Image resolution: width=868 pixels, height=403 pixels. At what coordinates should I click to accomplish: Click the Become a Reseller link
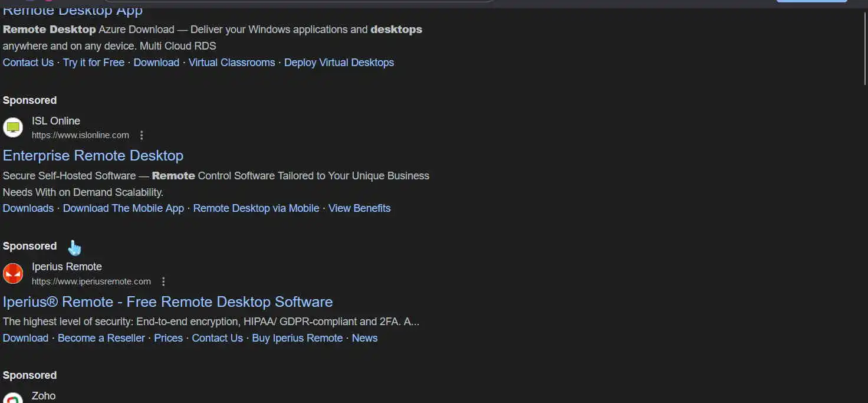click(101, 338)
